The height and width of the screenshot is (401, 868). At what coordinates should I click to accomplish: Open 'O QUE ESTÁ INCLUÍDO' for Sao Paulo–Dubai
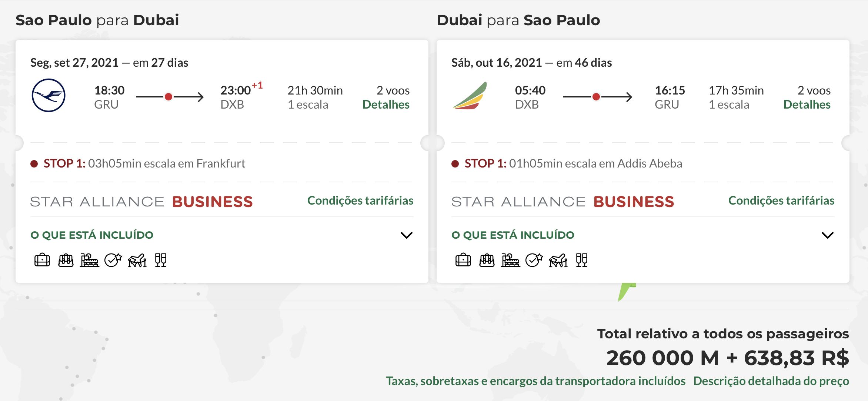92,235
